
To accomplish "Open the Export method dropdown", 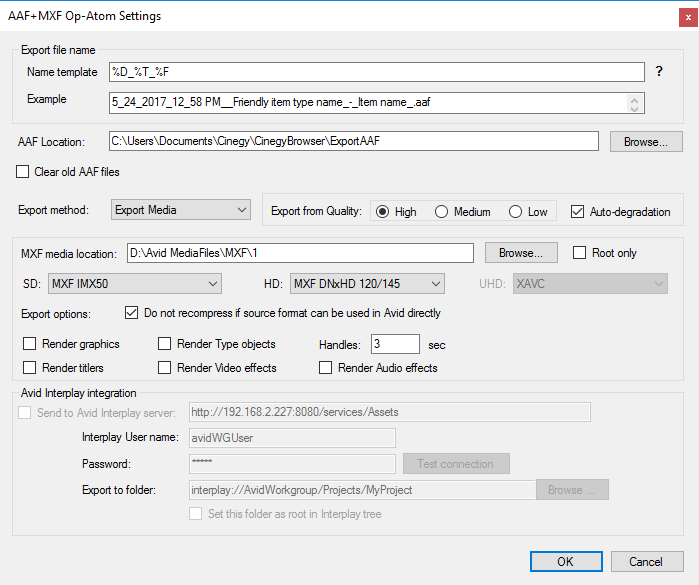I will (181, 210).
